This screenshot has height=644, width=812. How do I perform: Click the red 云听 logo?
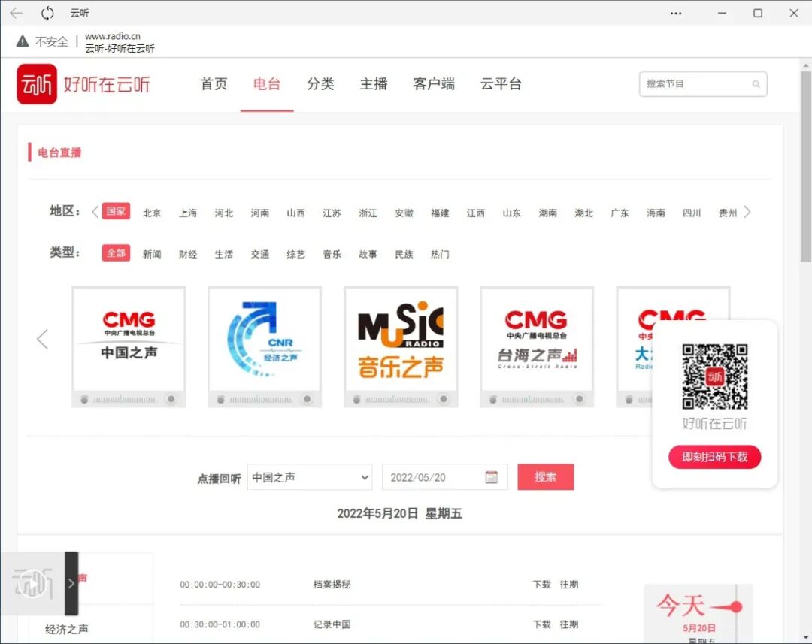coord(37,84)
